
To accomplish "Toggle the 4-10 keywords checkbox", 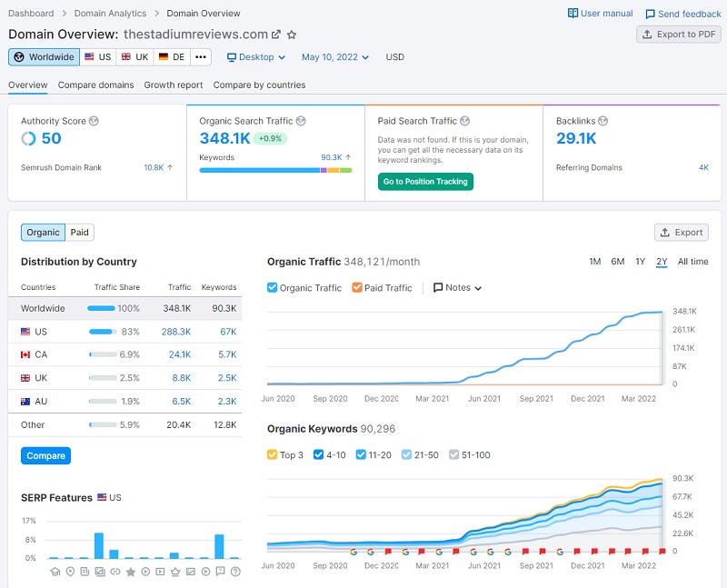I will (x=319, y=455).
